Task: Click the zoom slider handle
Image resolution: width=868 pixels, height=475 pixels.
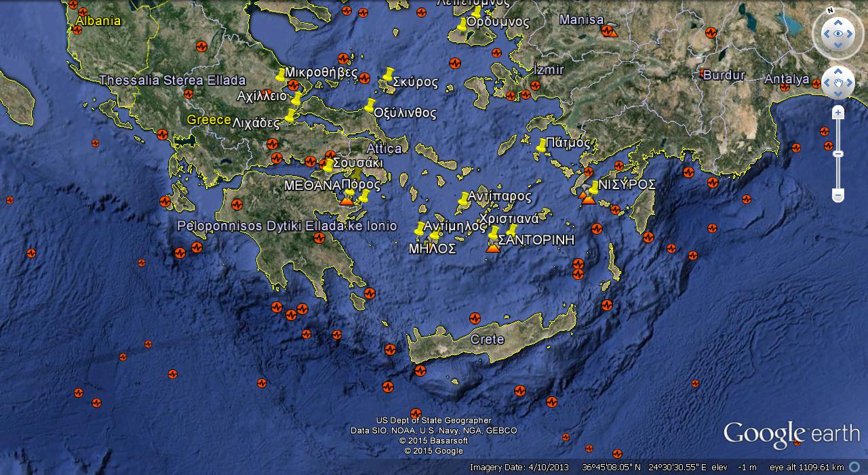Action: click(x=838, y=154)
